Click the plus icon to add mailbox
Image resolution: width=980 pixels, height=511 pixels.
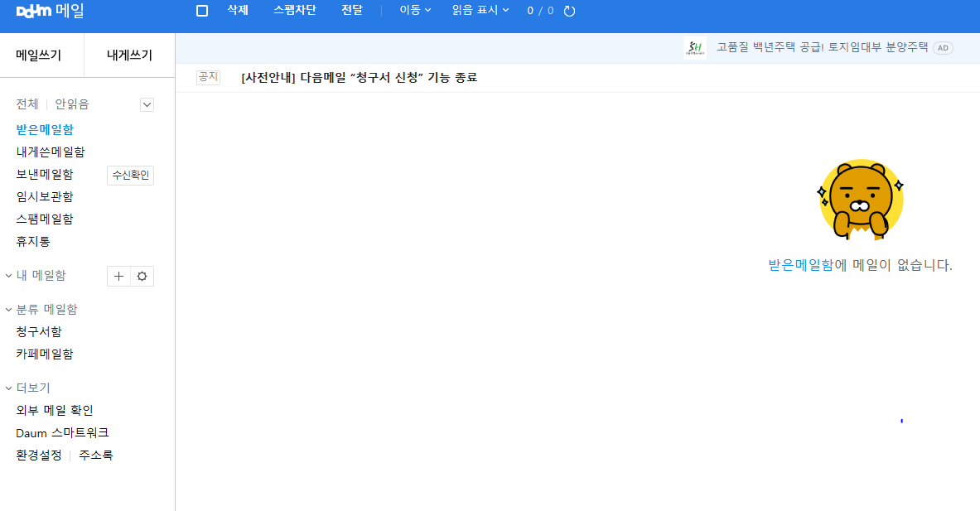pyautogui.click(x=118, y=276)
